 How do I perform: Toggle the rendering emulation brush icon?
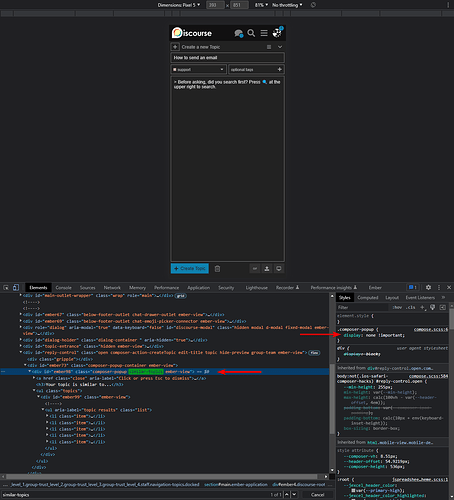(x=432, y=307)
